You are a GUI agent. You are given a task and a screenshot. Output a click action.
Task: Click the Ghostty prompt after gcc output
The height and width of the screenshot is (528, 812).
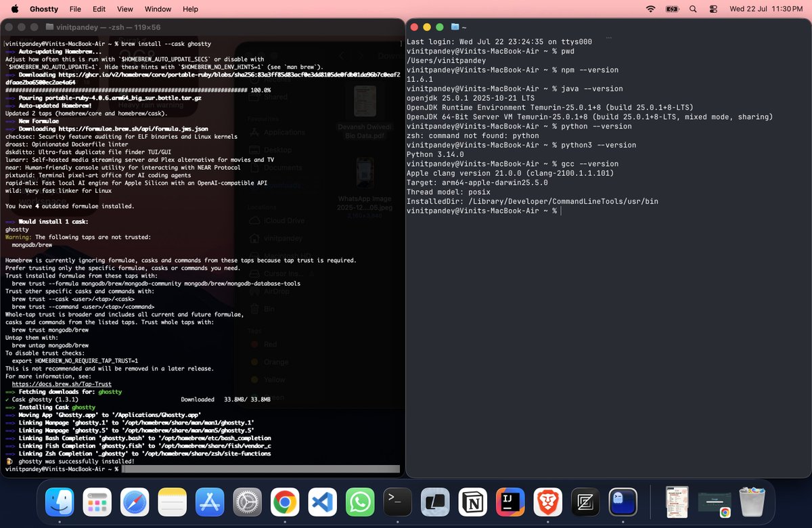tap(483, 211)
